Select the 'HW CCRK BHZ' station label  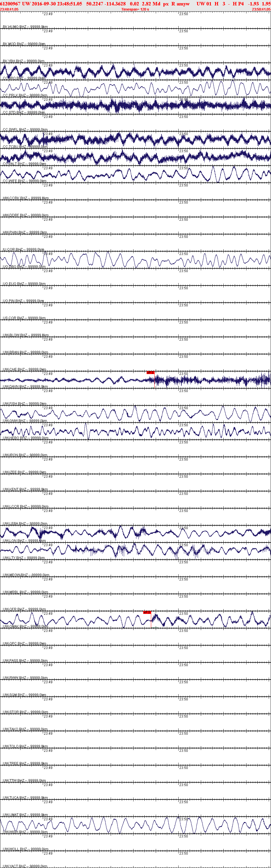[x=26, y=198]
